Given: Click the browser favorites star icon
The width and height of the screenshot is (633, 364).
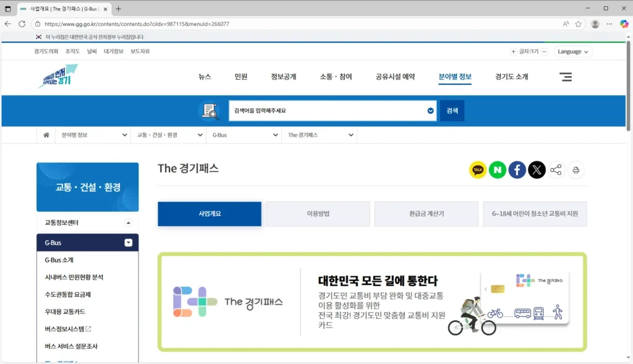Looking at the screenshot, I should tap(577, 23).
